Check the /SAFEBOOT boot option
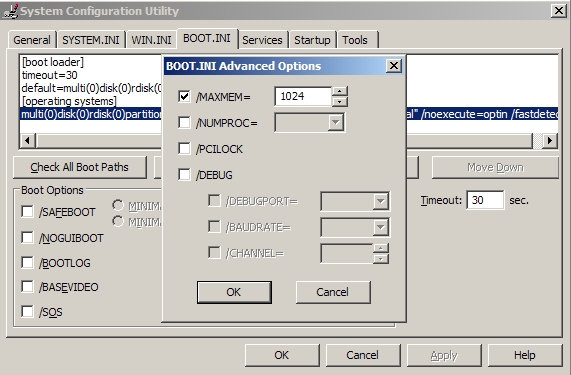This screenshot has height=375, width=571. 27,211
